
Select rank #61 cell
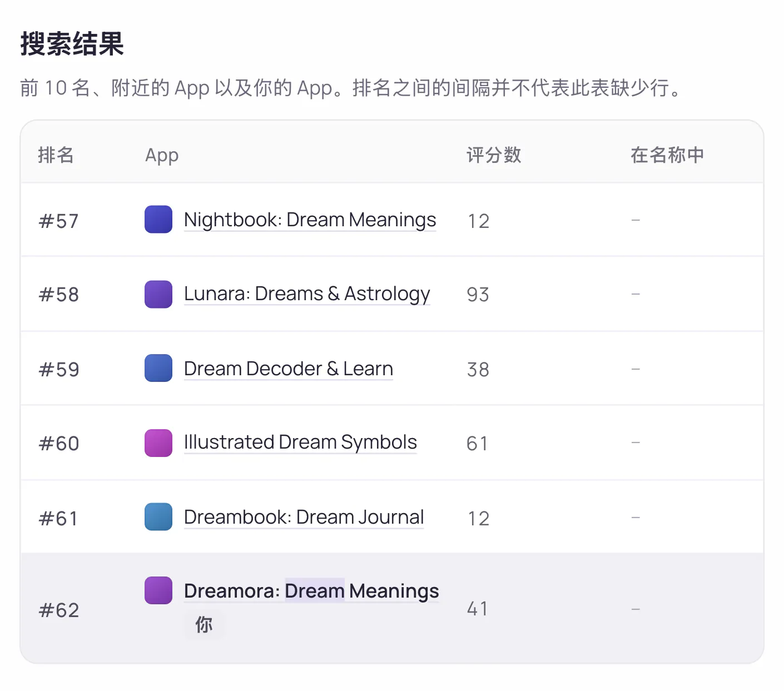(x=58, y=518)
